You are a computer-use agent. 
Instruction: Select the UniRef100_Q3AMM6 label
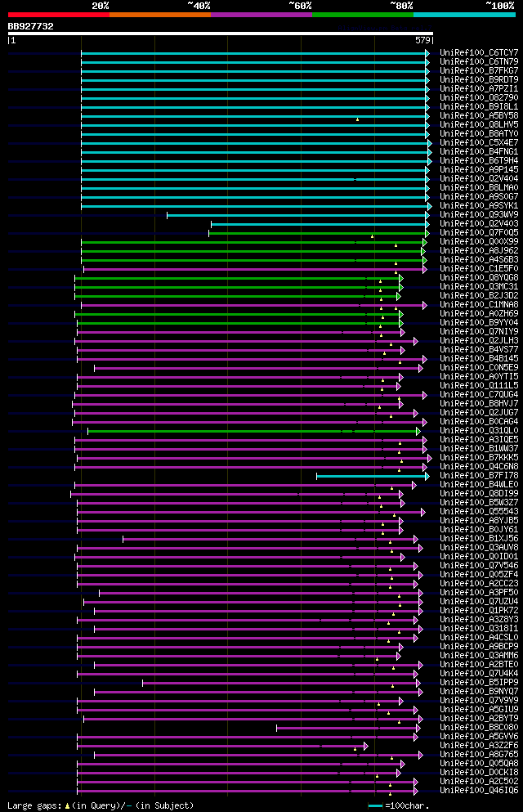(479, 656)
